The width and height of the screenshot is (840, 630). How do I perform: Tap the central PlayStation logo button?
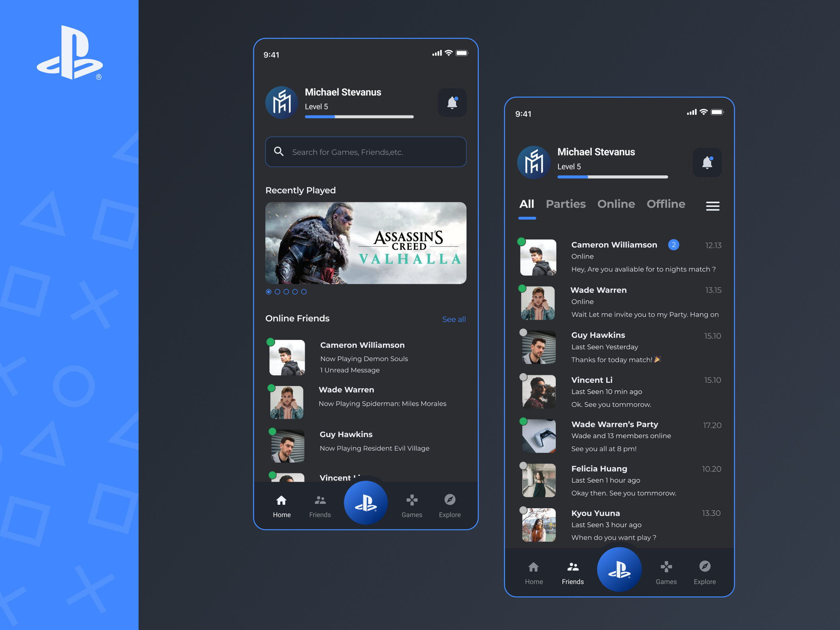[366, 502]
